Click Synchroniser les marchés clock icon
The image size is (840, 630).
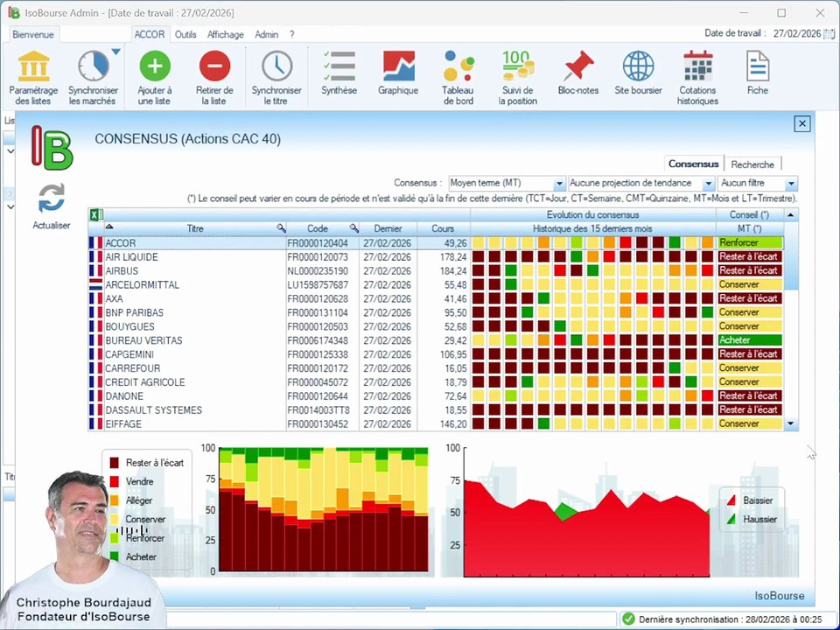tap(94, 66)
